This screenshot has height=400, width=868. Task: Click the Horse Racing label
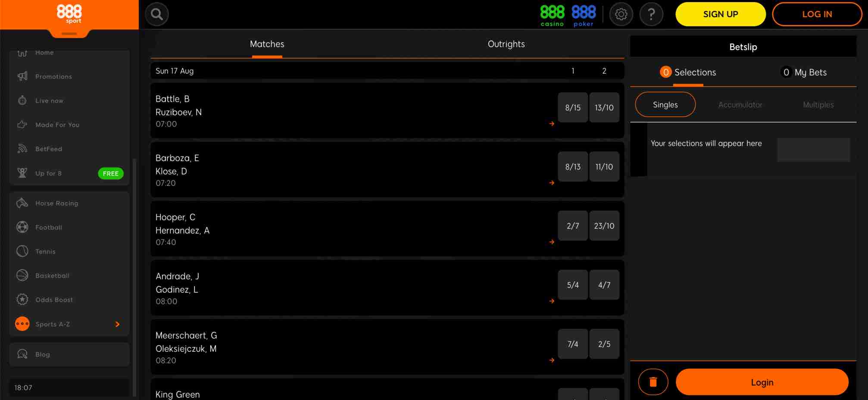point(57,203)
